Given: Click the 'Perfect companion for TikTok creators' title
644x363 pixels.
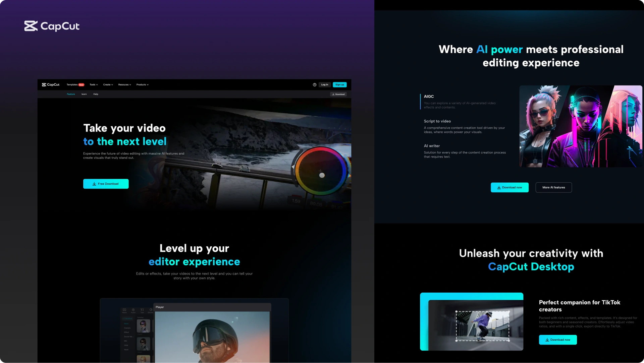Looking at the screenshot, I should click(x=580, y=306).
